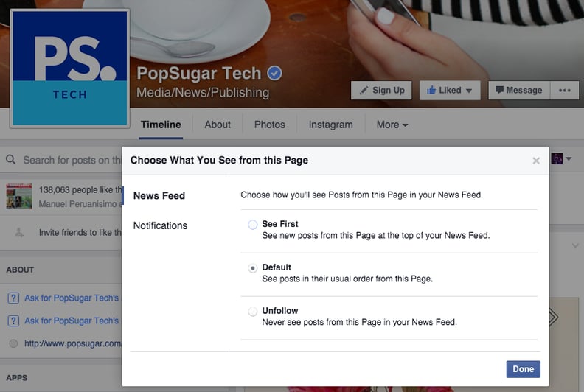Close the Choose What You See dialog
This screenshot has height=392, width=584.
pos(536,161)
